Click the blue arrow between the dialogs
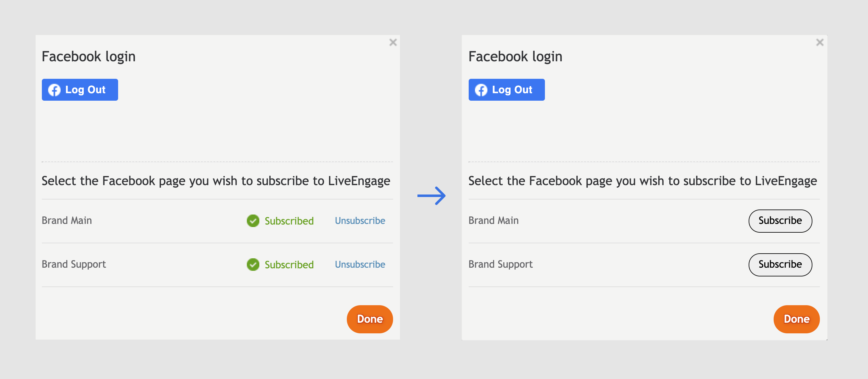 point(431,195)
